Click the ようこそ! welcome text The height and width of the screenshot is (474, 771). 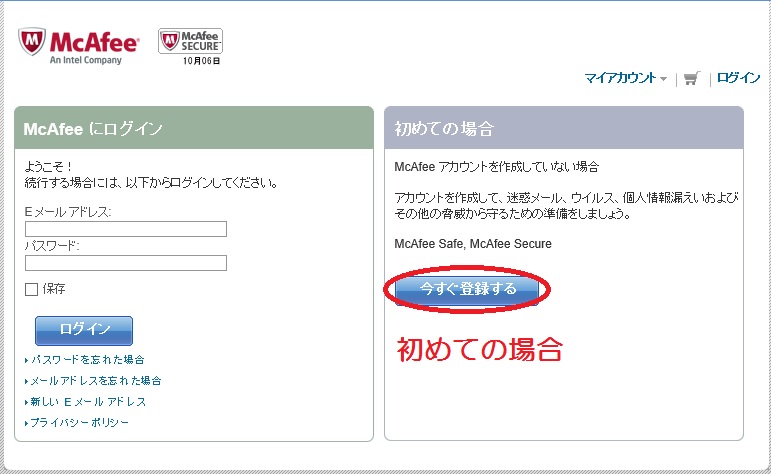point(49,167)
